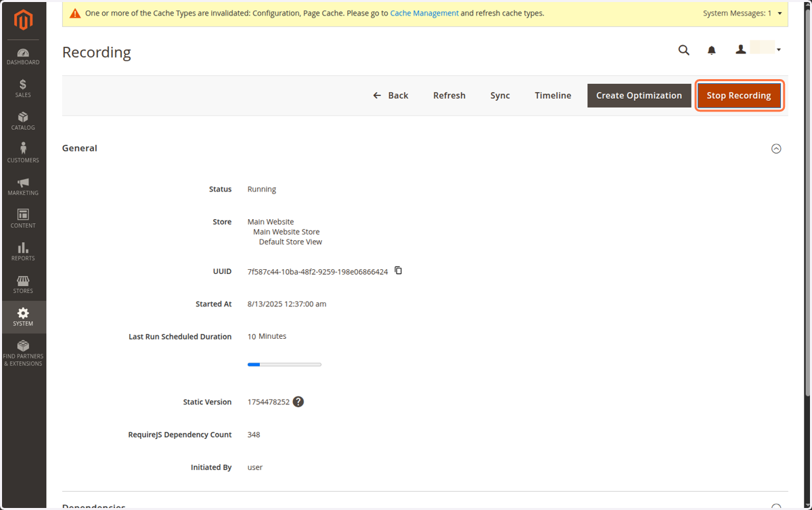Collapse the General section
The width and height of the screenshot is (812, 510).
[776, 149]
